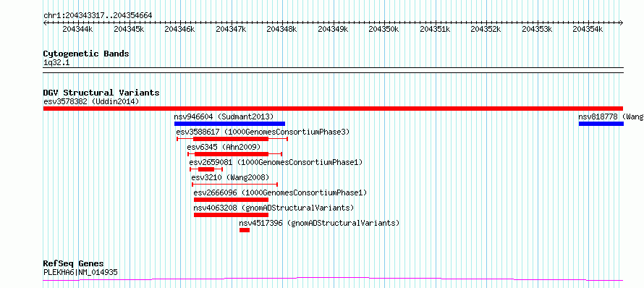Click the esv3588617 1000GenomesConsortiumPhase3 label
The height and width of the screenshot is (288, 644).
(x=263, y=132)
